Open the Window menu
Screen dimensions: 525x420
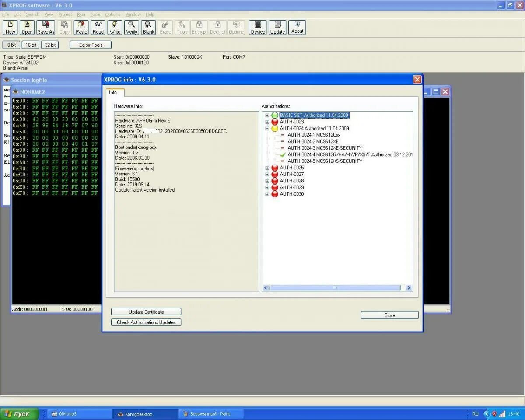(x=133, y=14)
